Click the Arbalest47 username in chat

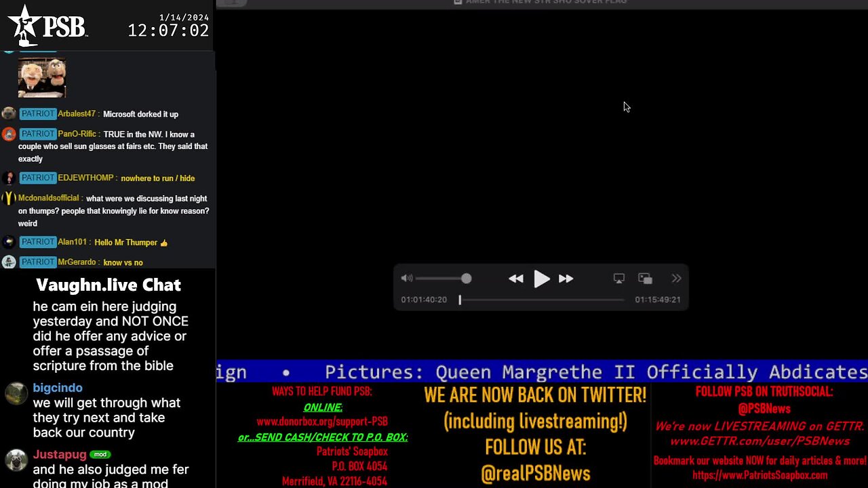pyautogui.click(x=77, y=114)
